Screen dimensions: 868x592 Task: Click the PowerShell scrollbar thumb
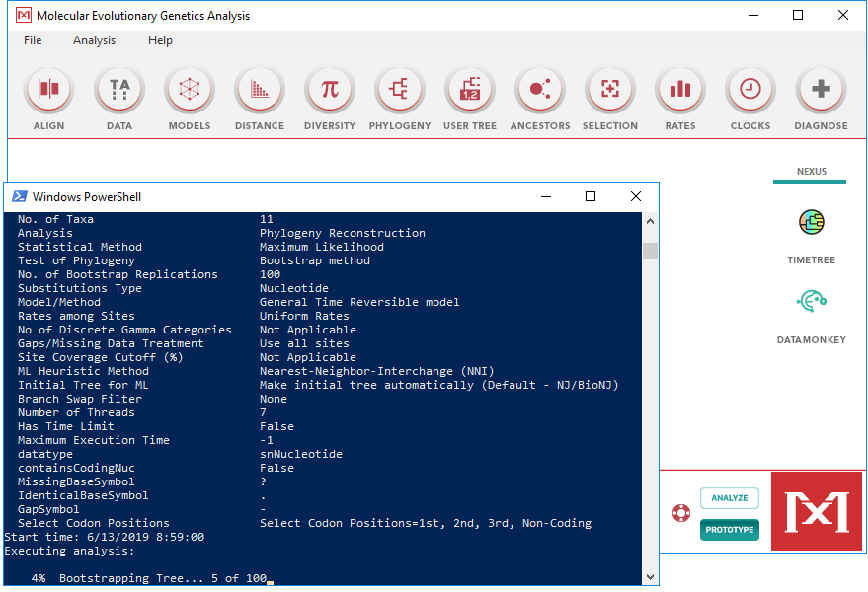(x=651, y=252)
